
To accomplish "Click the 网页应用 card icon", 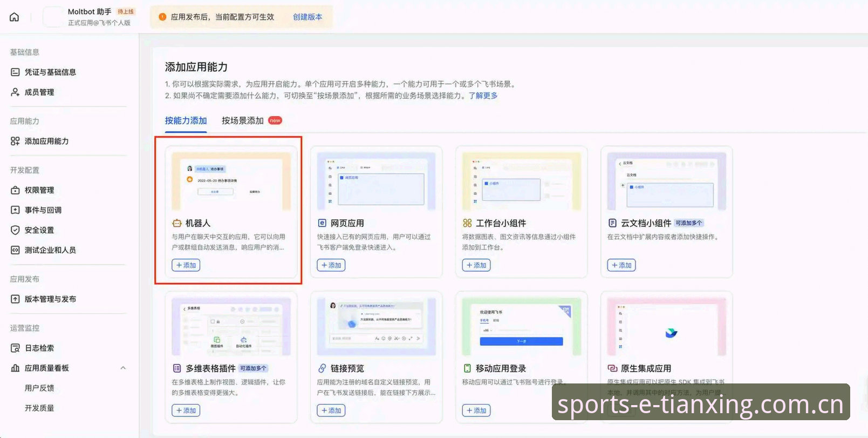I will 322,223.
